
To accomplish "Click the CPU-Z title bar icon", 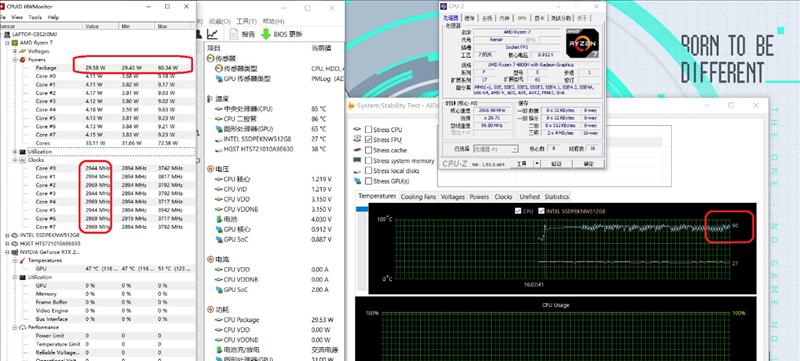I will (444, 6).
